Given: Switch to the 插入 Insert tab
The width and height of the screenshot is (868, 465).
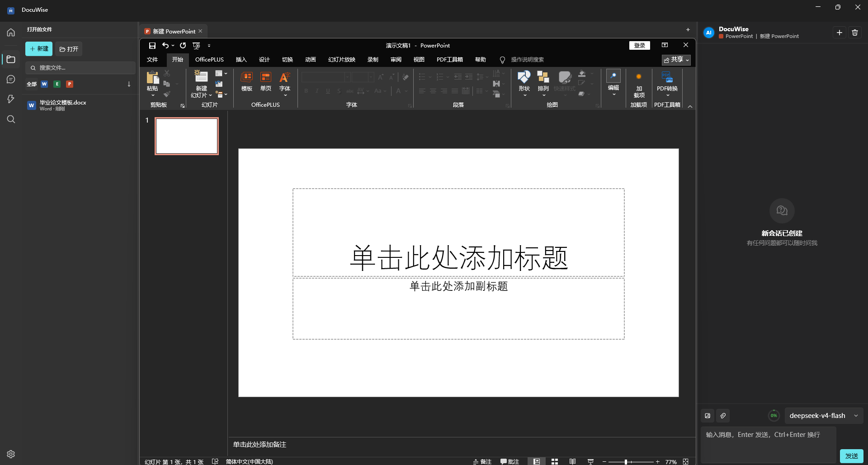Looking at the screenshot, I should tap(241, 60).
